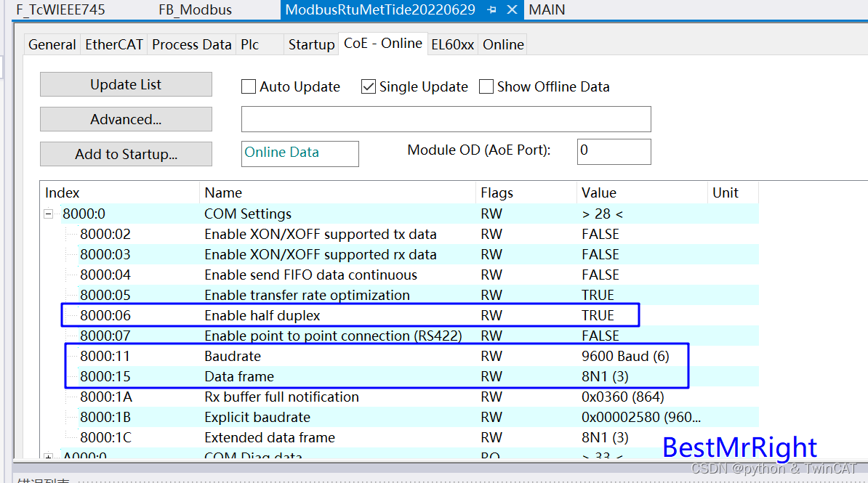Viewport: 868px width, 483px height.
Task: Enable the Auto Update checkbox
Action: 248,86
